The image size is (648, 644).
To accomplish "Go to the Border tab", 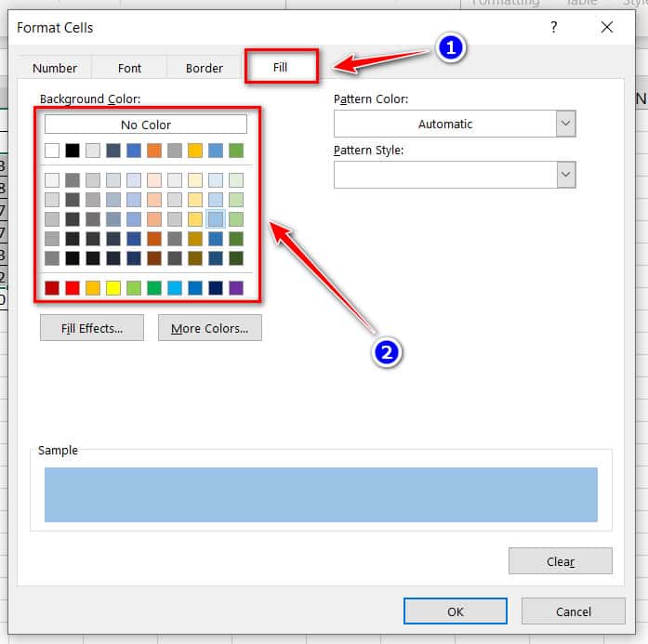I will (x=205, y=68).
